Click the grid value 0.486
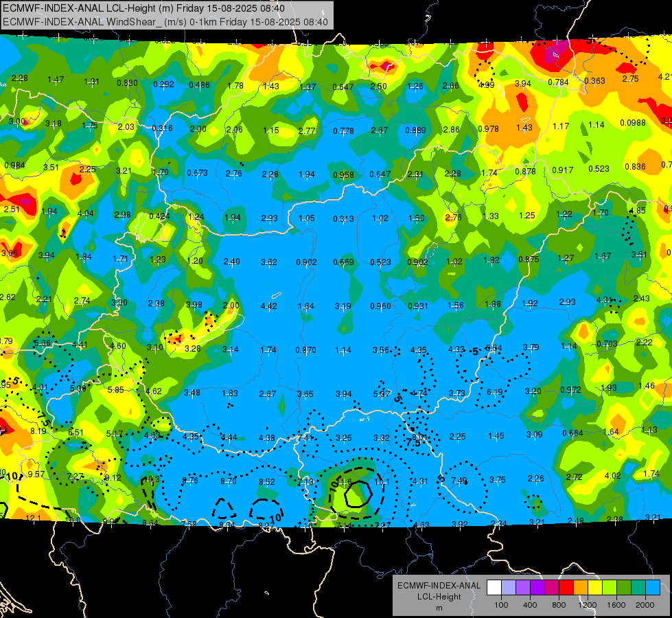This screenshot has height=618, width=672. (x=199, y=85)
